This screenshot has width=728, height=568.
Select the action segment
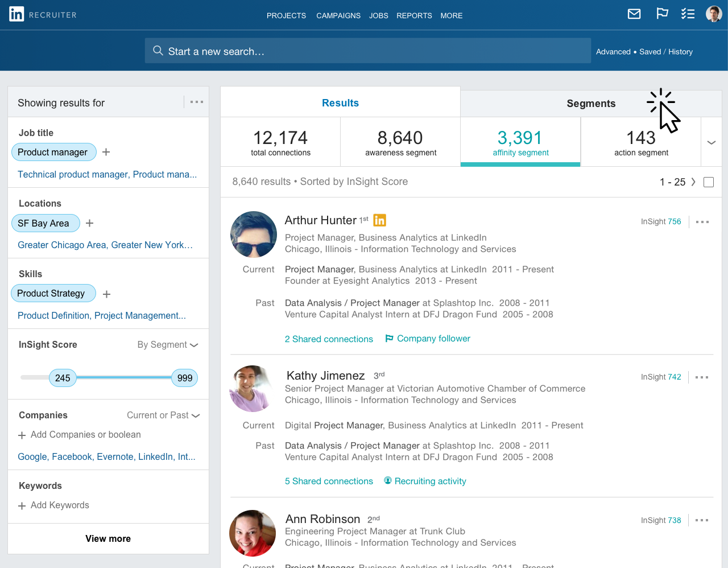click(641, 142)
